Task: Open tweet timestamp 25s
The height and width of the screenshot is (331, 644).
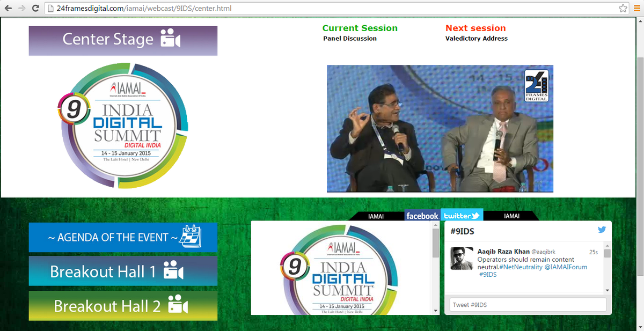Action: pos(593,252)
